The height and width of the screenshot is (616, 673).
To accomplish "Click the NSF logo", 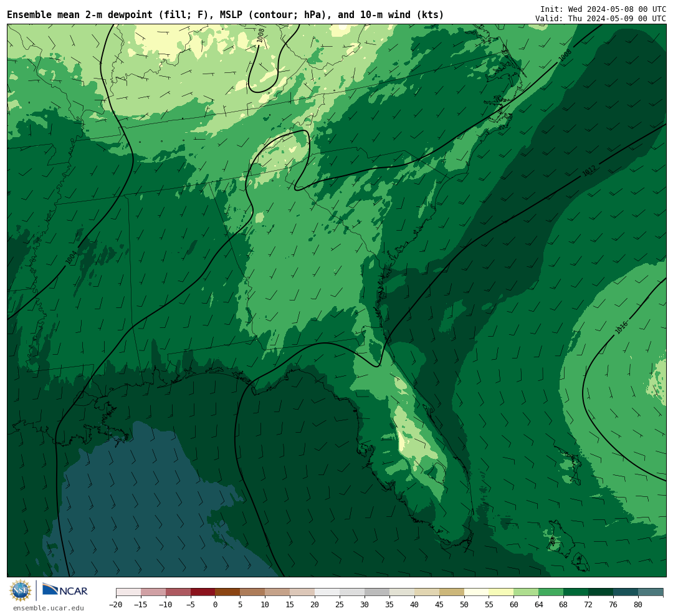I will pyautogui.click(x=21, y=590).
